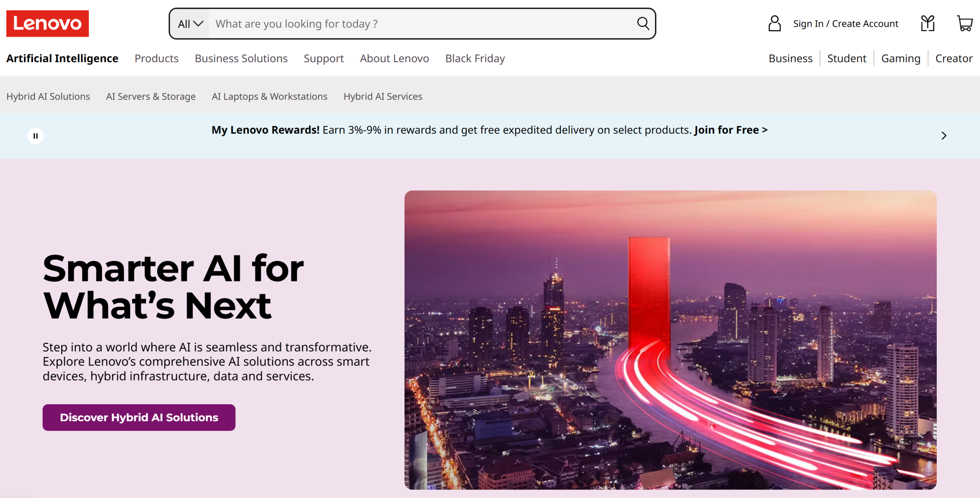Screen dimensions: 980x498
Task: Advance to next promo banner
Action: [x=944, y=136]
